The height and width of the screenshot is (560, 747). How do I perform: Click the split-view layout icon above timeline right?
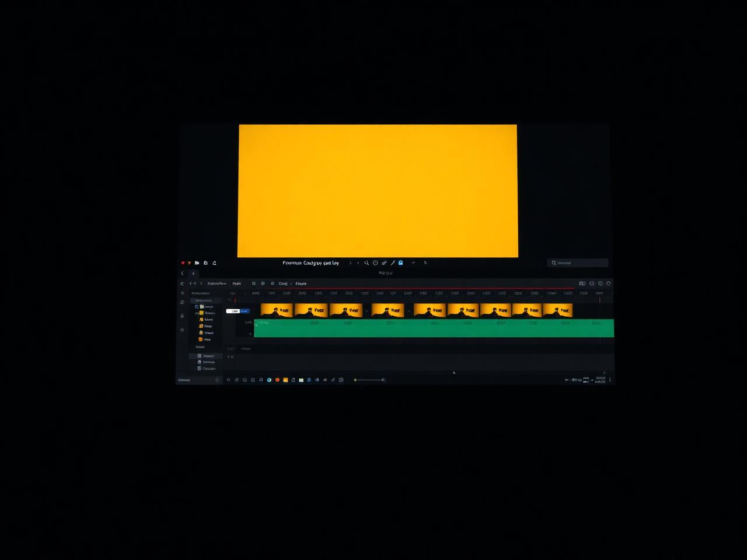[582, 283]
